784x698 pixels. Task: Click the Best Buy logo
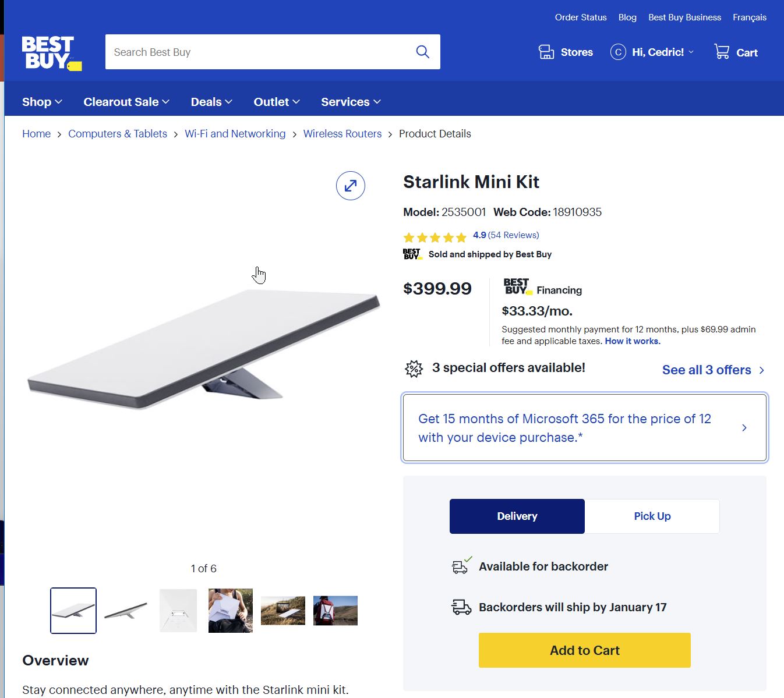coord(51,53)
